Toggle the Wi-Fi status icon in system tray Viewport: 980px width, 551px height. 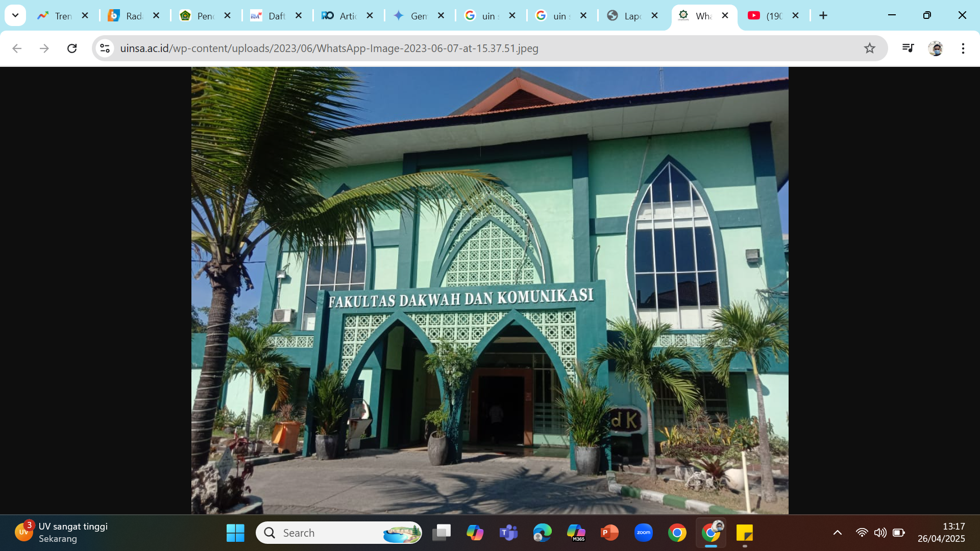click(863, 532)
